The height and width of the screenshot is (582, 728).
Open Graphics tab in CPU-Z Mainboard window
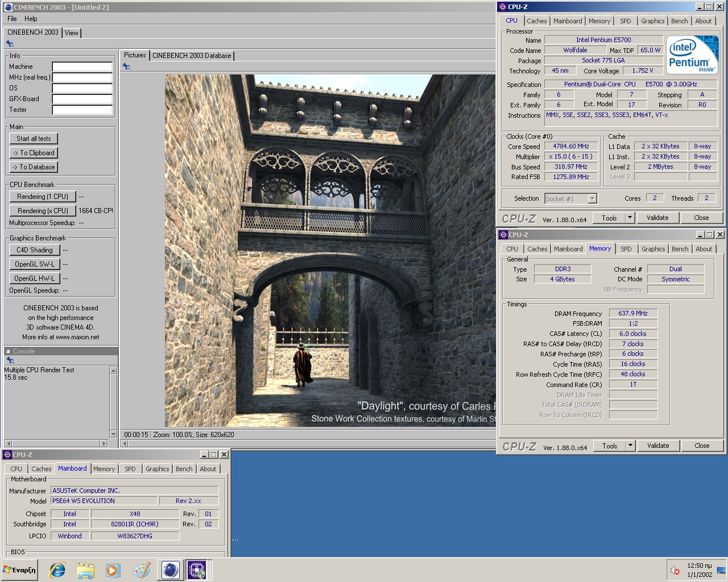coord(158,469)
